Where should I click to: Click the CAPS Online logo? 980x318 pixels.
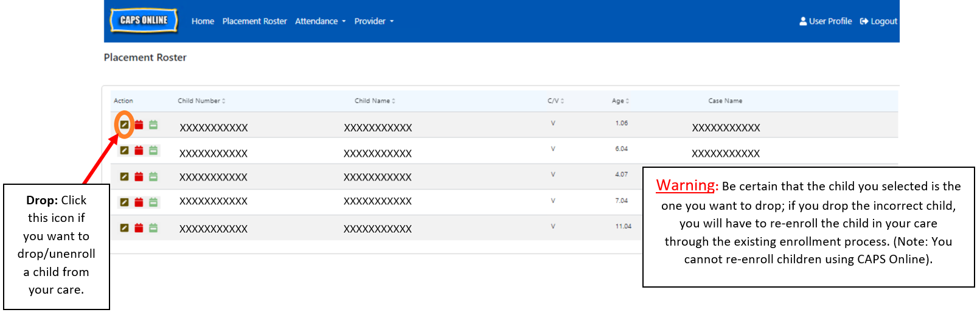[144, 20]
